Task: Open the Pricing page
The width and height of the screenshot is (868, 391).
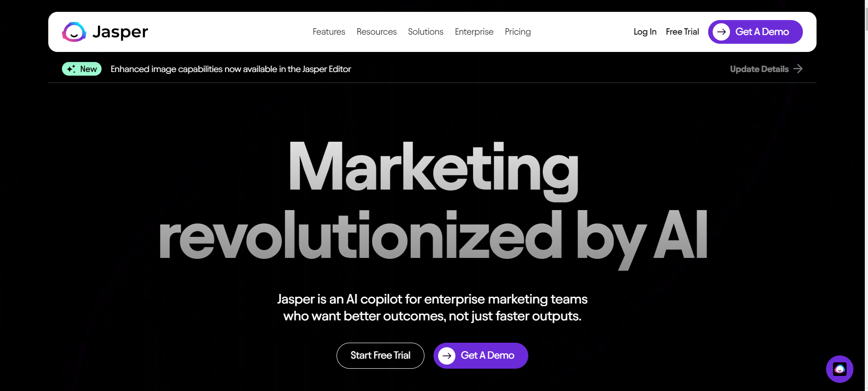Action: 518,32
